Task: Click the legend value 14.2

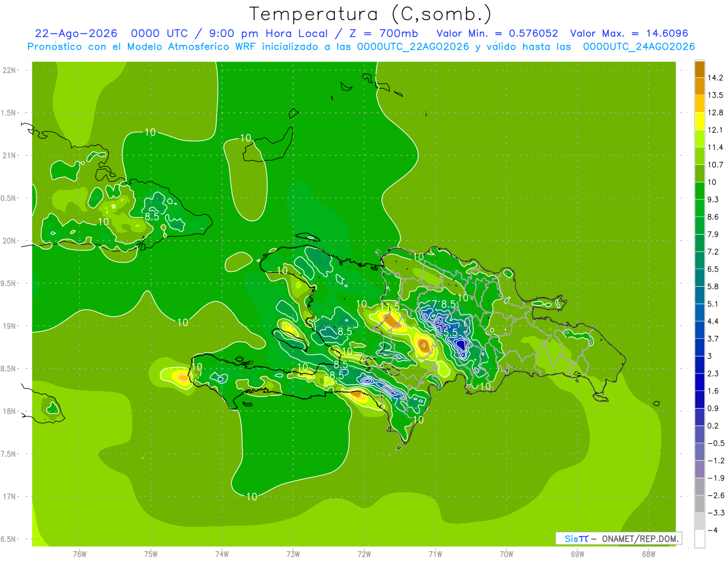Action: pyautogui.click(x=715, y=78)
